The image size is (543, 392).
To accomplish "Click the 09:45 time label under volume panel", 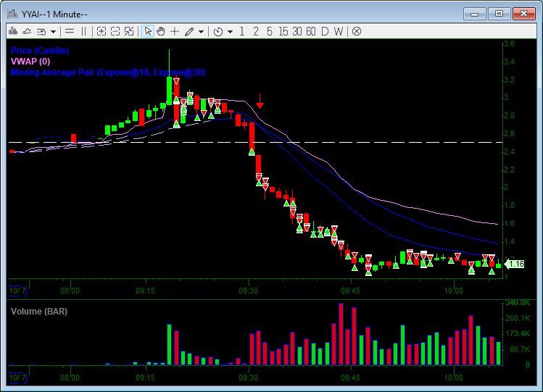I will click(350, 378).
